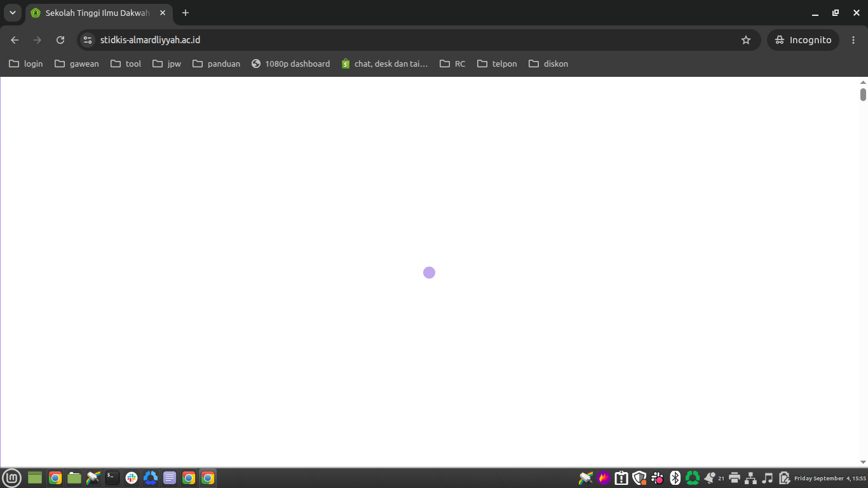
Task: Expand the tab search dropdown arrow
Action: click(12, 13)
